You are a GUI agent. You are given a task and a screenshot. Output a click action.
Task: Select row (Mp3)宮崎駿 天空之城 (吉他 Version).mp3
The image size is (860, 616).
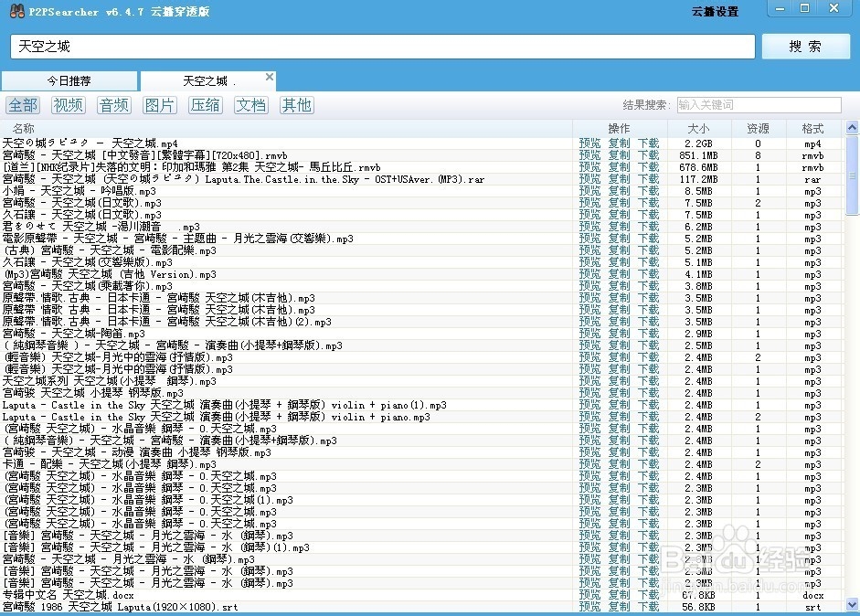point(422,274)
